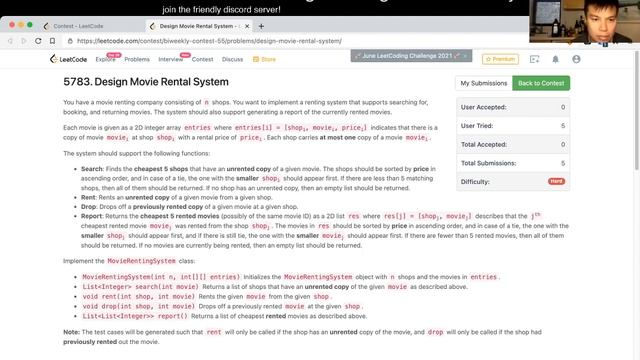This screenshot has width=640, height=360.
Task: Open My Submissions
Action: coord(484,83)
